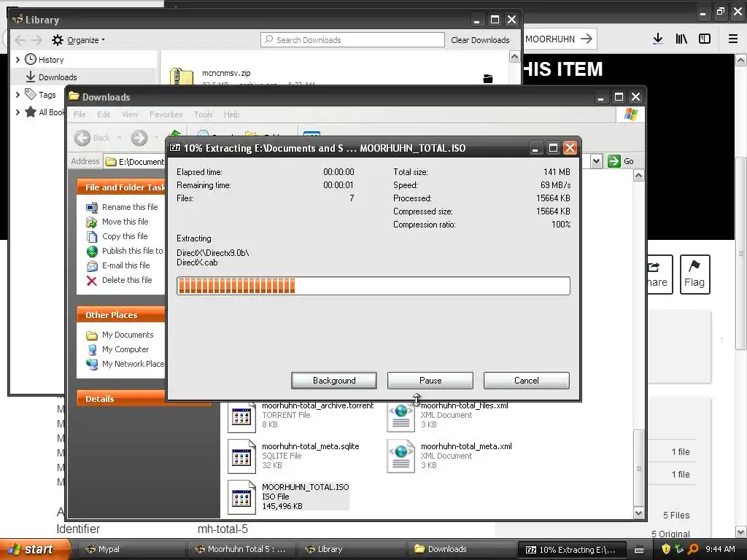The image size is (747, 560).
Task: Open Tools menu in Downloads window
Action: pos(203,114)
